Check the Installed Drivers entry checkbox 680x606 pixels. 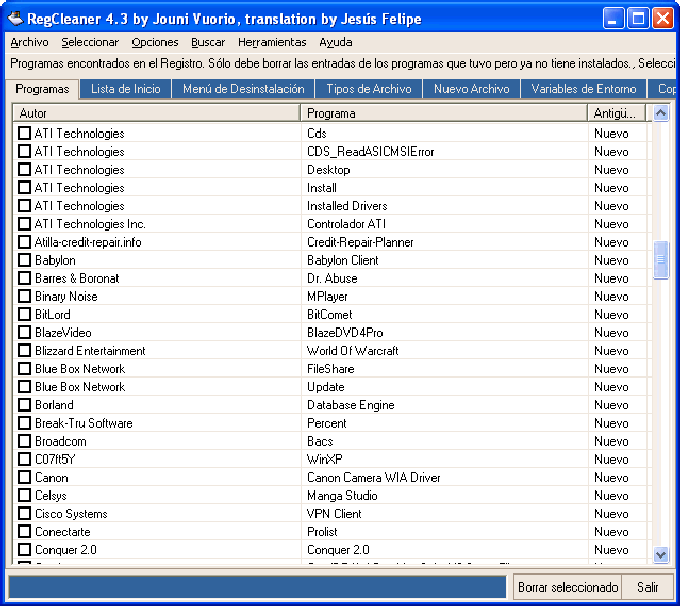click(25, 205)
